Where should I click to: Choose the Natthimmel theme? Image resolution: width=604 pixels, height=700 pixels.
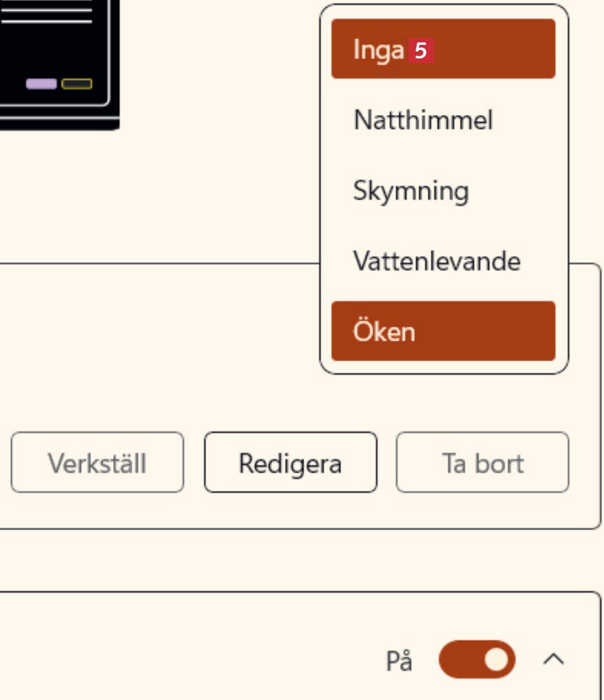click(423, 119)
